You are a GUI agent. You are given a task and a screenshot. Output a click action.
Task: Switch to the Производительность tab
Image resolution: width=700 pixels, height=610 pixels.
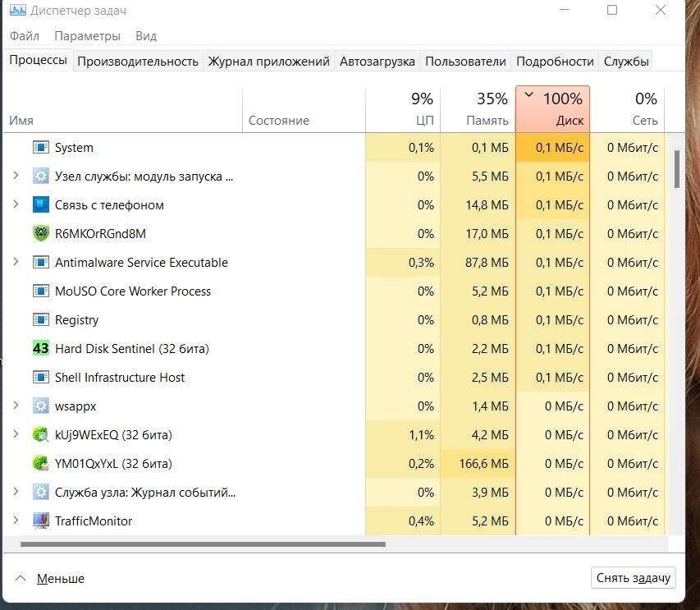(x=138, y=62)
